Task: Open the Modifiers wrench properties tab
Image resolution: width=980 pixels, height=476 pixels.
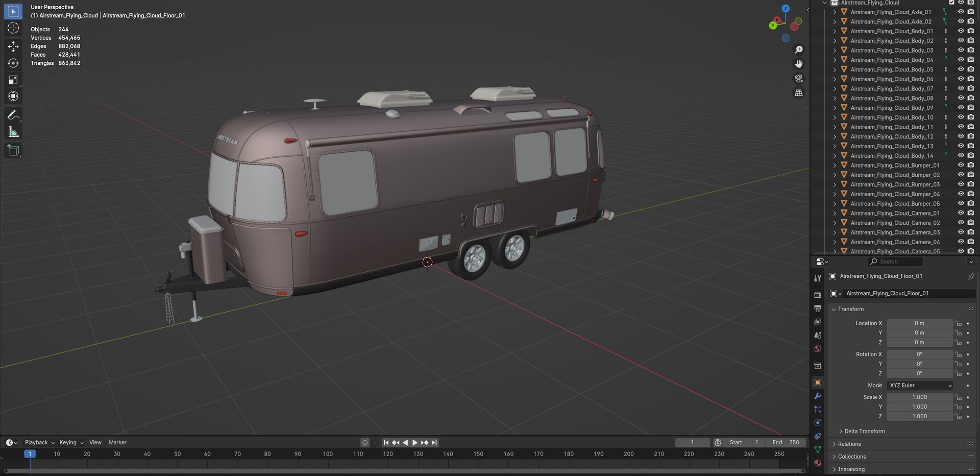Action: (x=818, y=396)
